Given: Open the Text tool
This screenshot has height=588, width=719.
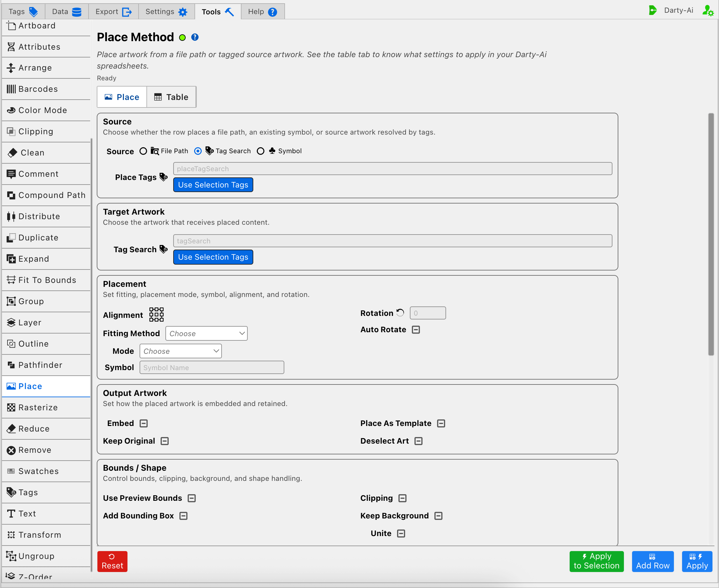Looking at the screenshot, I should pyautogui.click(x=46, y=514).
